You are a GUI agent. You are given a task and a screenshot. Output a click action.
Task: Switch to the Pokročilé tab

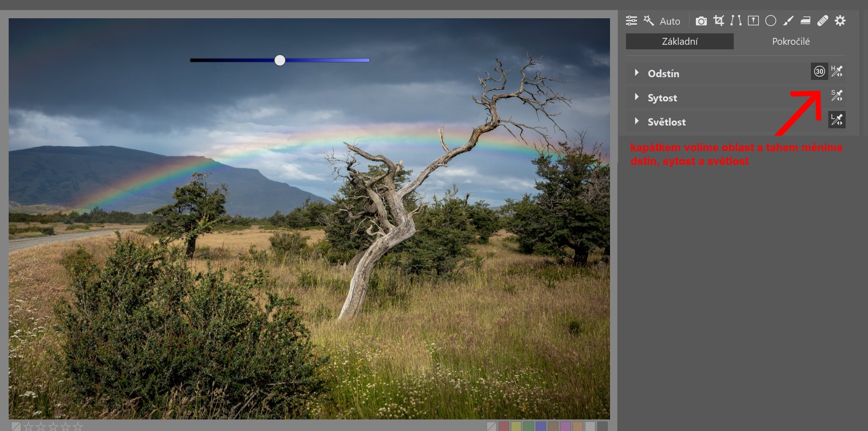click(x=791, y=41)
